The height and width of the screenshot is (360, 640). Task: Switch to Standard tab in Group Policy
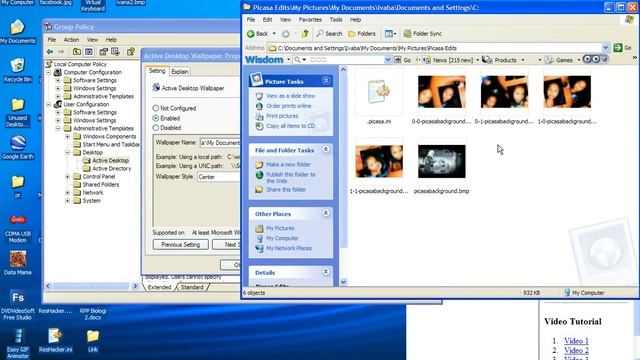click(x=192, y=287)
